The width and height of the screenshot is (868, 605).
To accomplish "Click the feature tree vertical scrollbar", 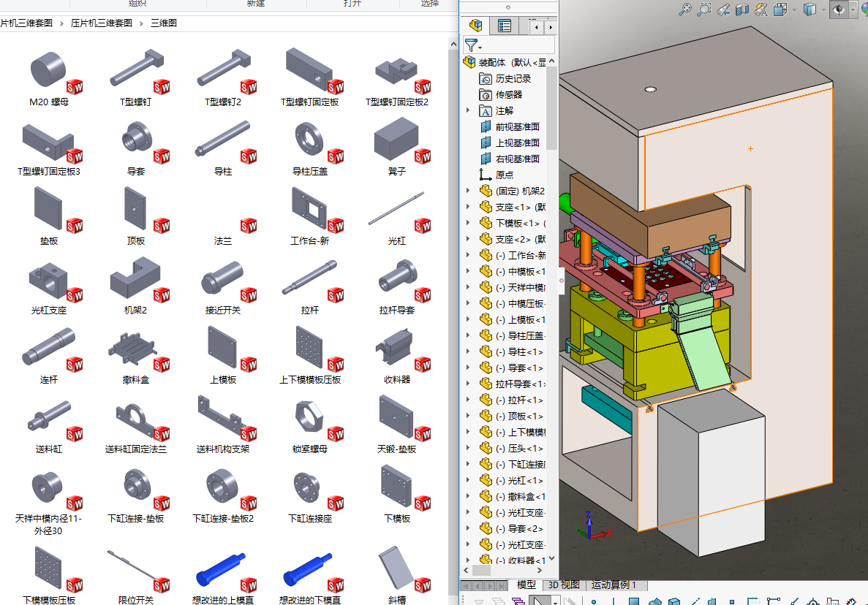I will click(552, 110).
